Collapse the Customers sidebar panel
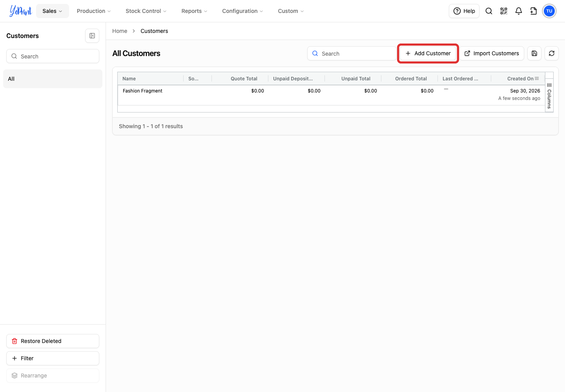The image size is (565, 392). tap(92, 36)
